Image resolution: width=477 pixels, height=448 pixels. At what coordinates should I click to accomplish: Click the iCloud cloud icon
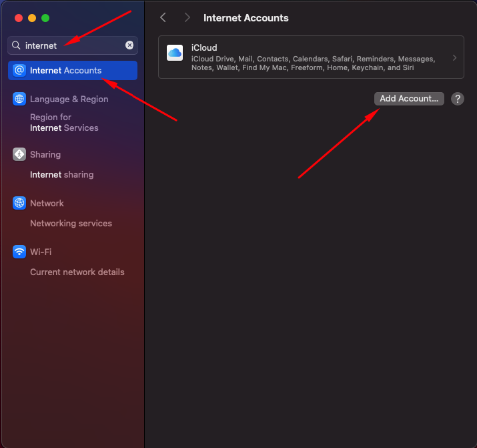tap(175, 53)
